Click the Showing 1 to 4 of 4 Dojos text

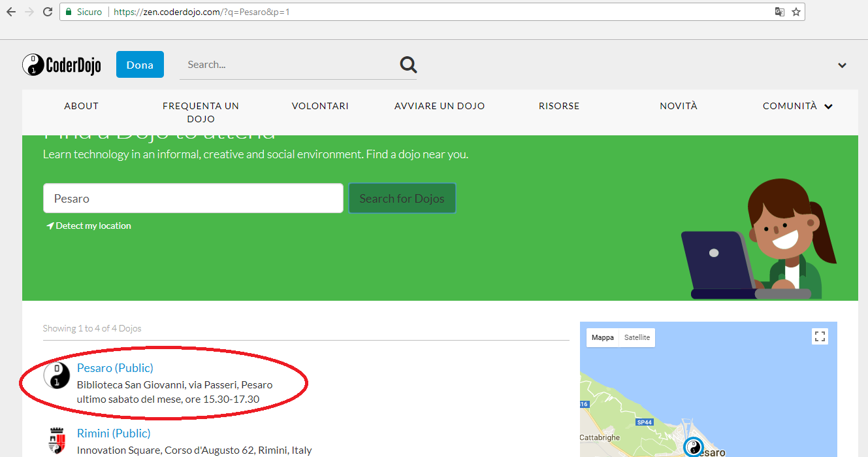[92, 328]
